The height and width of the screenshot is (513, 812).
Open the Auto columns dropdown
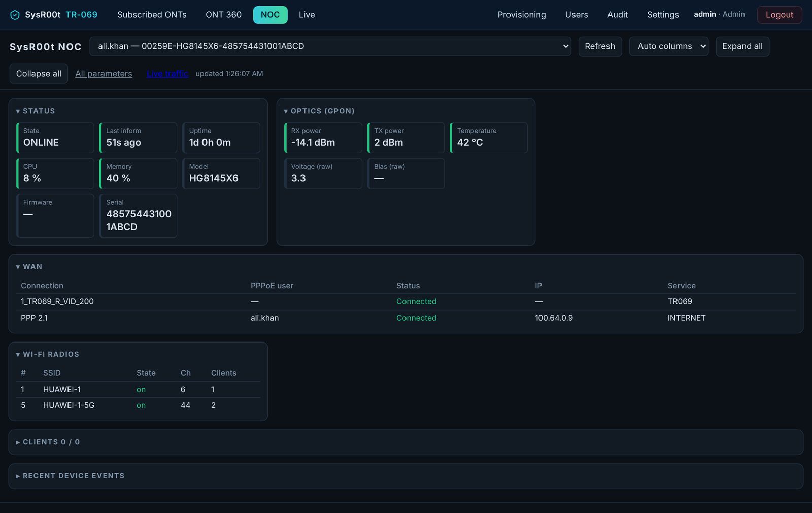pos(668,46)
